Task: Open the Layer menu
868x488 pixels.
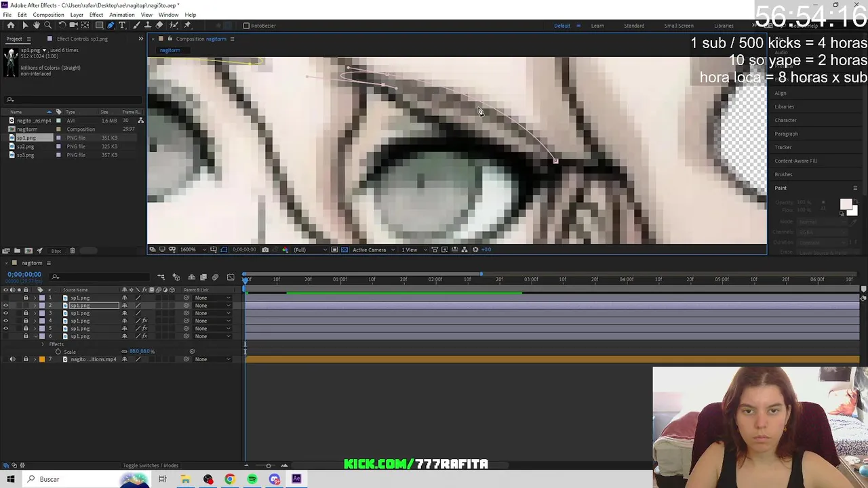Action: point(77,15)
